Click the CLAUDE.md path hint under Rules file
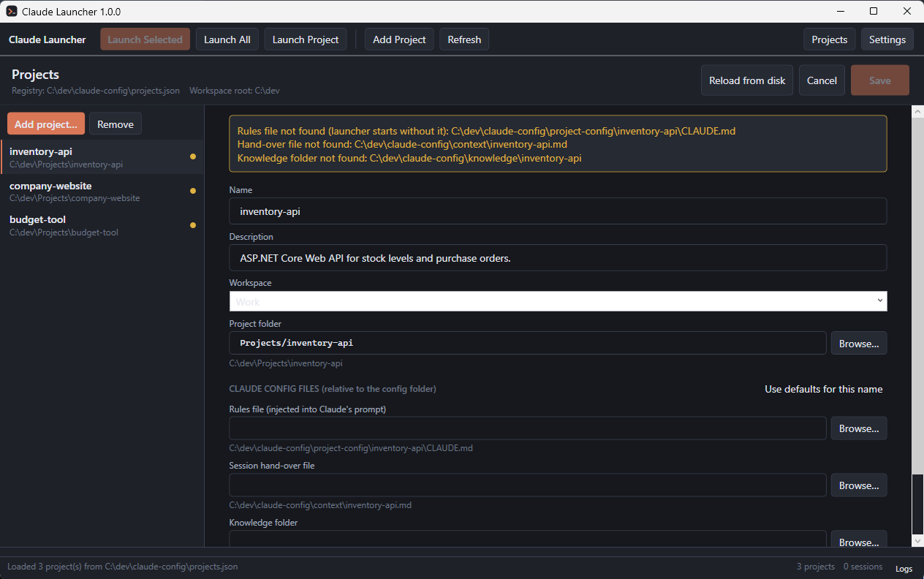This screenshot has height=579, width=924. click(351, 448)
